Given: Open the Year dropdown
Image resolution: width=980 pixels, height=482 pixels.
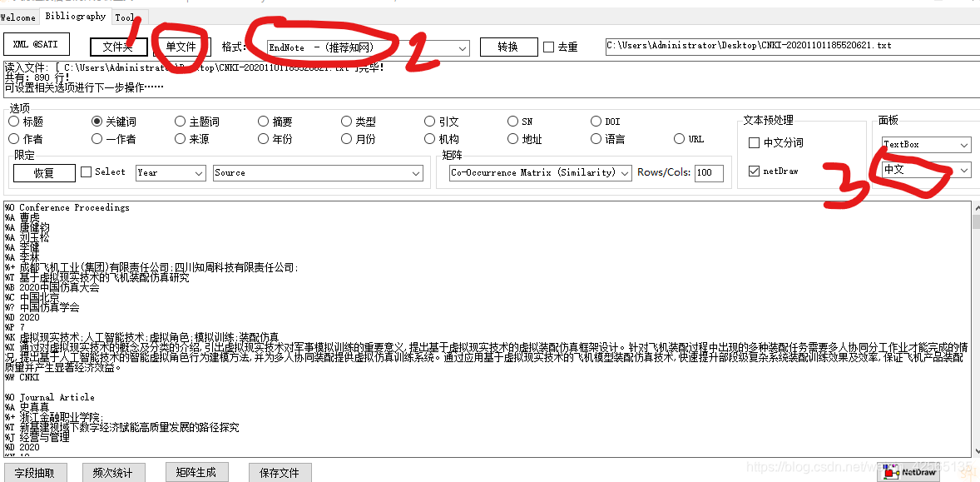Looking at the screenshot, I should (171, 172).
